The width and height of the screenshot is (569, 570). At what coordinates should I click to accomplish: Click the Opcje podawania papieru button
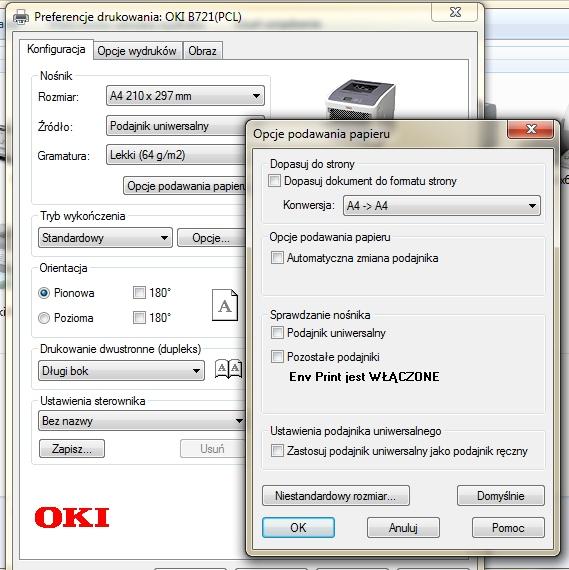point(185,186)
